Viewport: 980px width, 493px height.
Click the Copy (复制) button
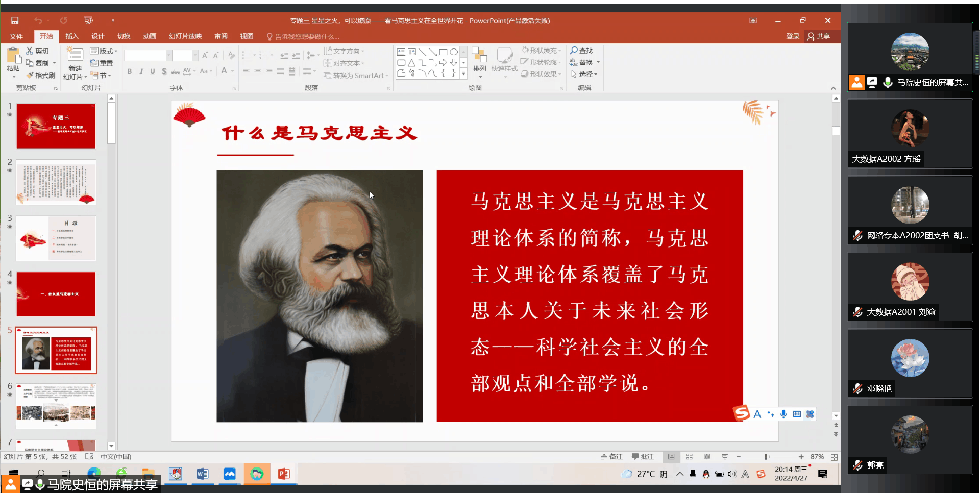37,63
